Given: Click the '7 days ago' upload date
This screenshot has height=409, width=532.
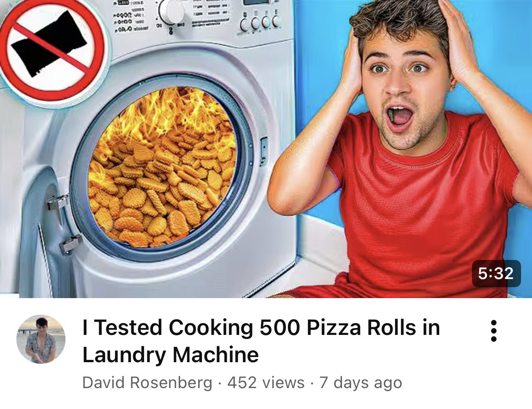Looking at the screenshot, I should click(x=361, y=383).
